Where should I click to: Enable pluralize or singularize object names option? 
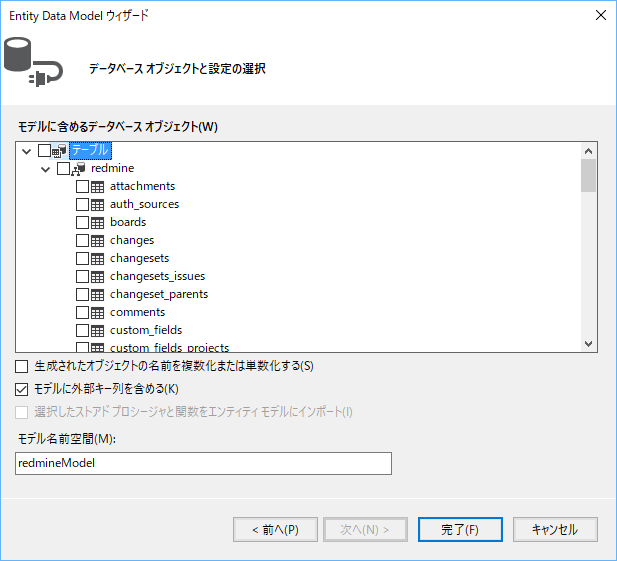22,366
